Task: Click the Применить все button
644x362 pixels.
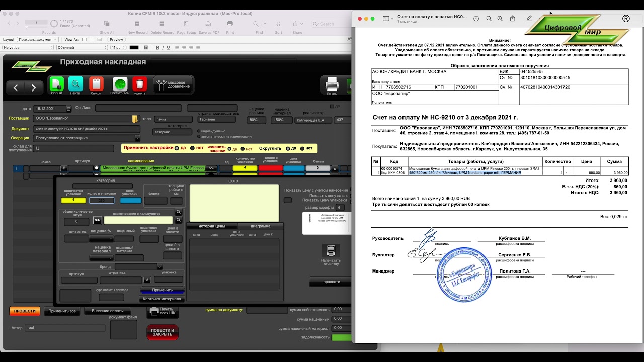Action: [x=62, y=311]
